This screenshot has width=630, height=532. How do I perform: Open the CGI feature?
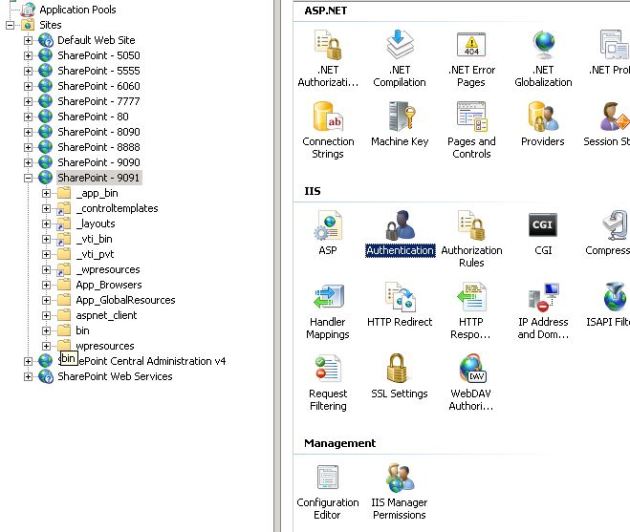(x=543, y=233)
